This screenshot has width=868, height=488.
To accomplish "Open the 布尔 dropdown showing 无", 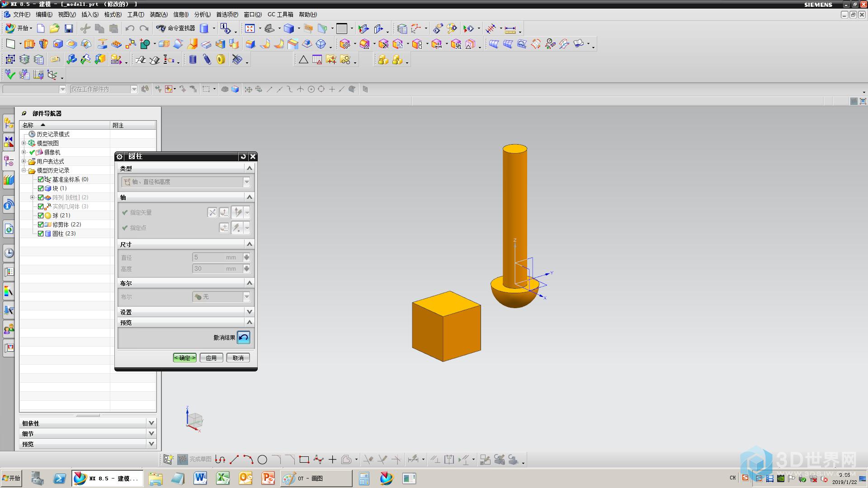I will [221, 297].
